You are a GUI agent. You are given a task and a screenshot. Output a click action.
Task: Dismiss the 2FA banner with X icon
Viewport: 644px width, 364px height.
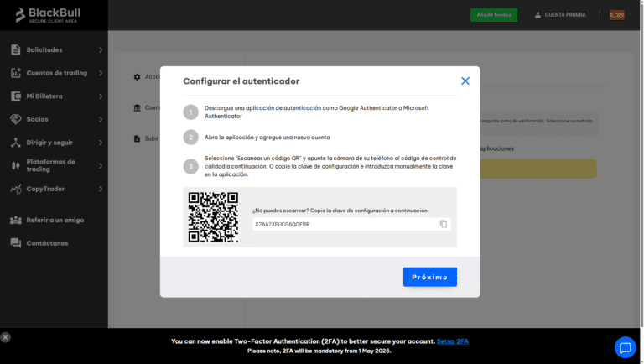6,337
